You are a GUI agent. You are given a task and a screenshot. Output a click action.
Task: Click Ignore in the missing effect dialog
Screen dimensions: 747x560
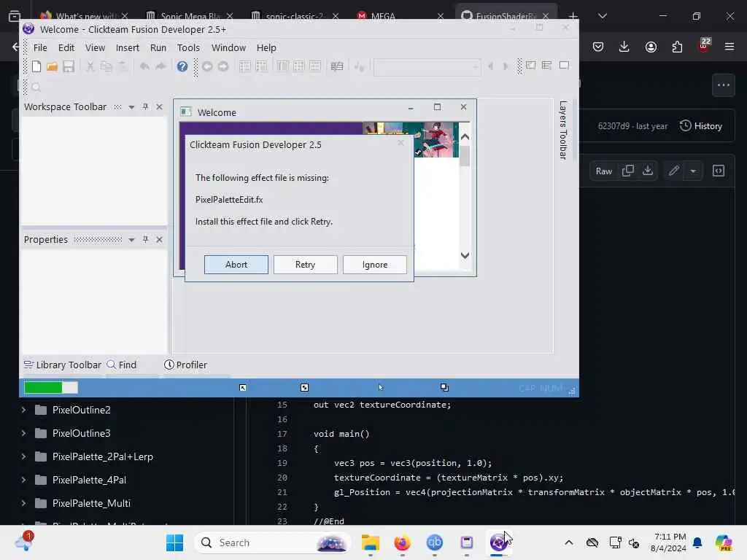click(375, 264)
